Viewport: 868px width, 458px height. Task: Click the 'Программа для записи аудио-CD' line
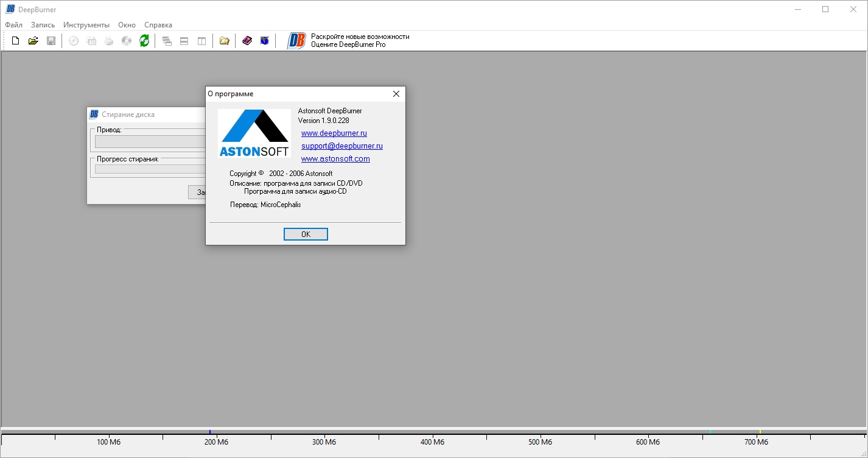(x=295, y=191)
